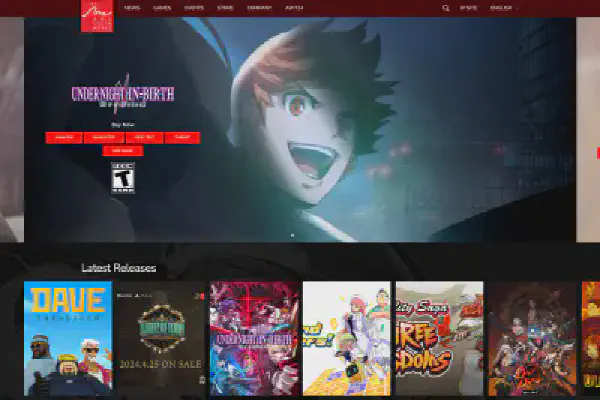
Task: Open the dark red fighter group release card
Action: pos(532,338)
